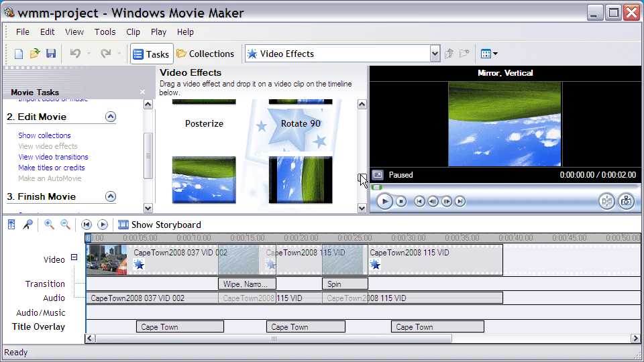644x362 pixels.
Task: Click the preview seek bar slider
Action: click(376, 188)
